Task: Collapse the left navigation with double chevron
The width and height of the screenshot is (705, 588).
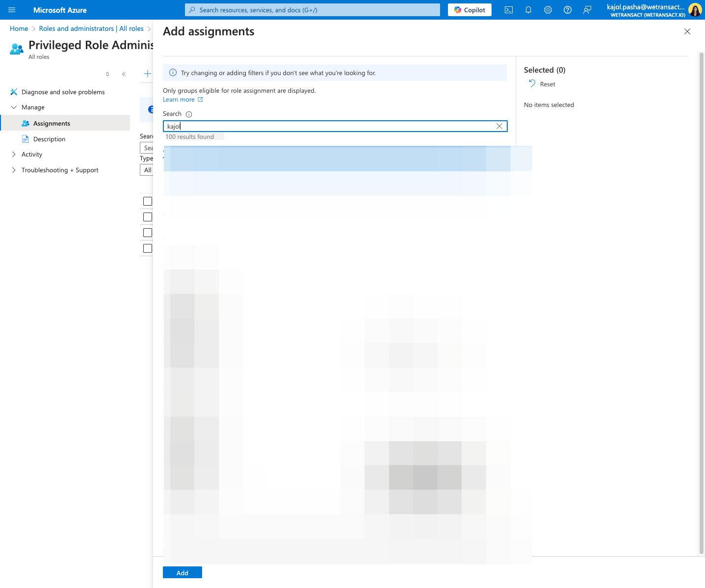Action: tap(124, 74)
